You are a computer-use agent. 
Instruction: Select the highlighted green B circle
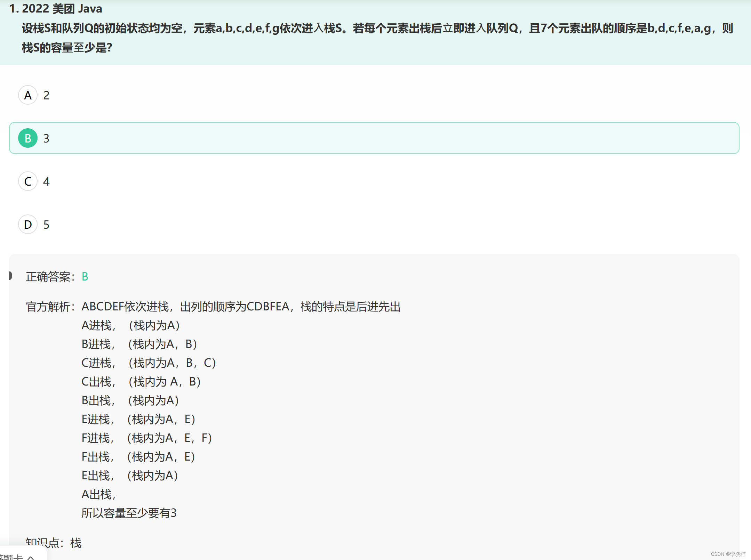tap(28, 138)
